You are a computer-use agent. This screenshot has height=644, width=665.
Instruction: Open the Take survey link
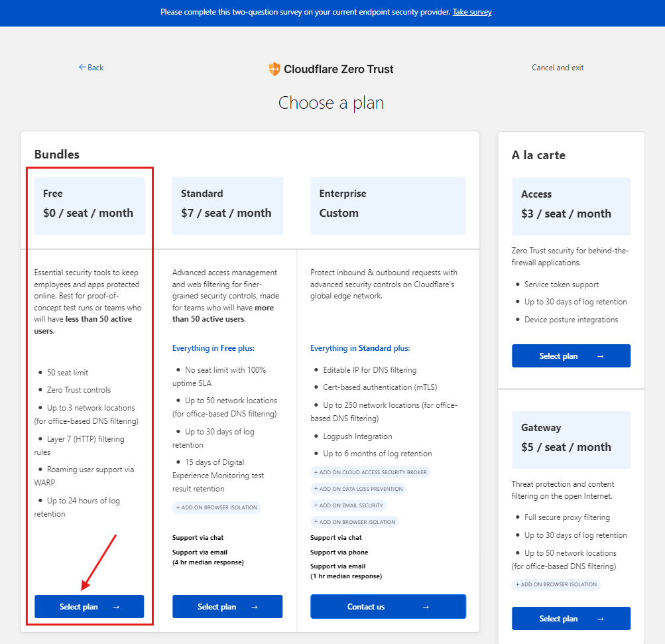472,12
